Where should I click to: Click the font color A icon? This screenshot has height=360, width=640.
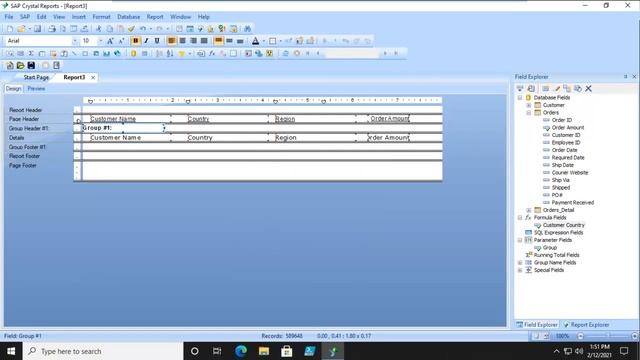(256, 41)
